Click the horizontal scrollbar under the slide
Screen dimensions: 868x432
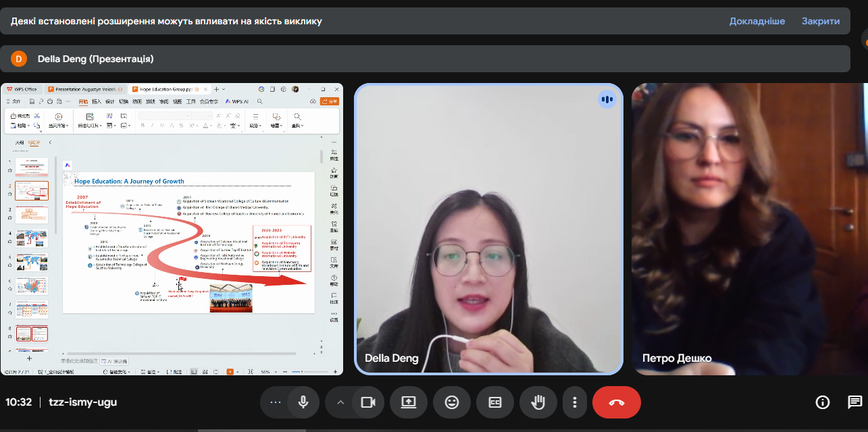181,354
